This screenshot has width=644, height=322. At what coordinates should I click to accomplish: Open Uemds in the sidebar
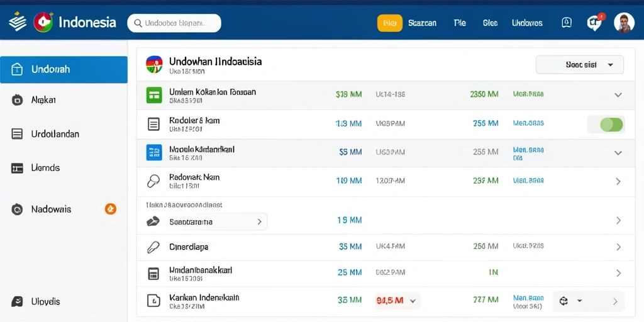(45, 168)
